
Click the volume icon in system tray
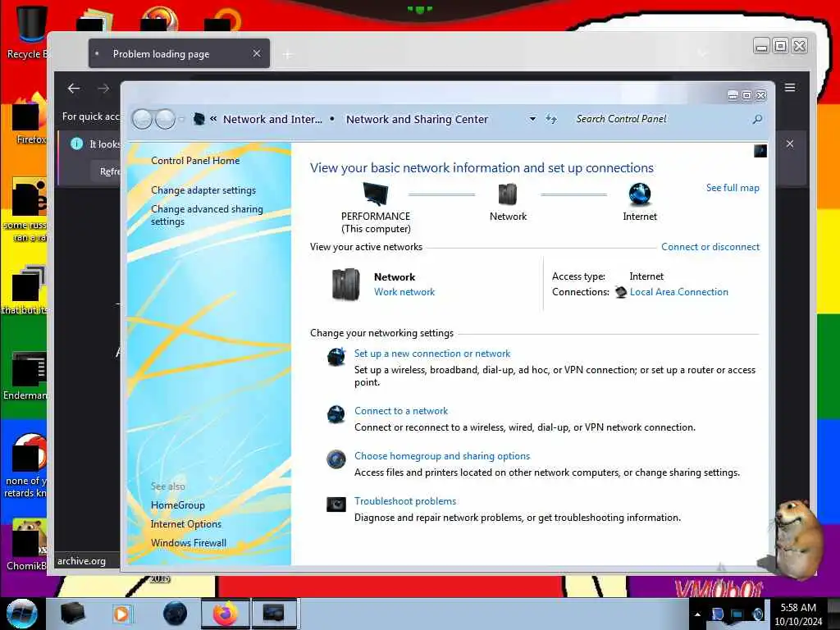(x=757, y=614)
